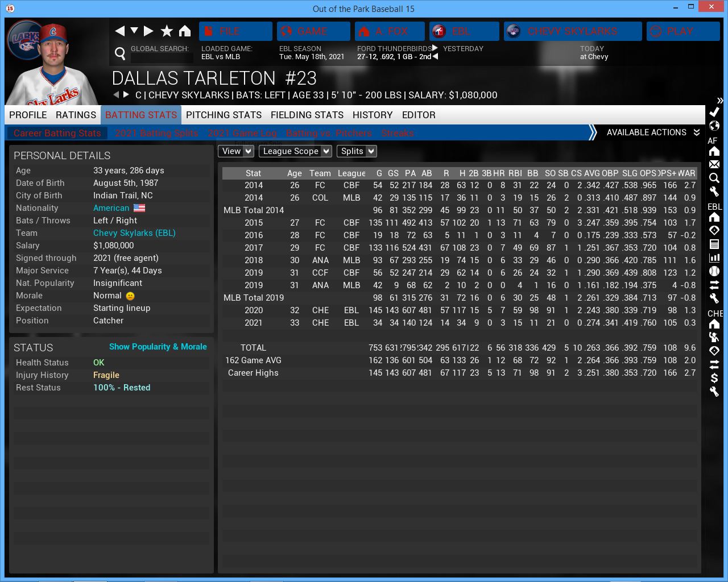
Task: Open 2021 Batting Splits subtab
Action: tap(156, 133)
